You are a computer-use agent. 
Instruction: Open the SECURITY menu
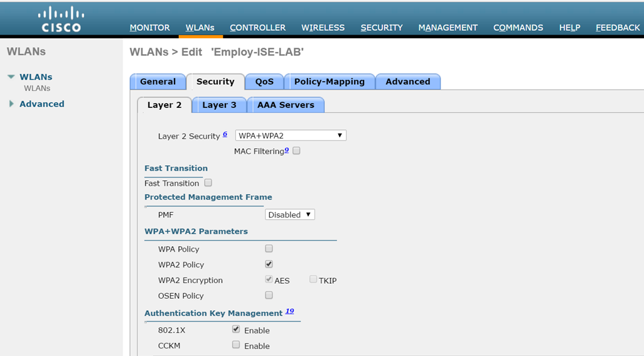point(382,28)
